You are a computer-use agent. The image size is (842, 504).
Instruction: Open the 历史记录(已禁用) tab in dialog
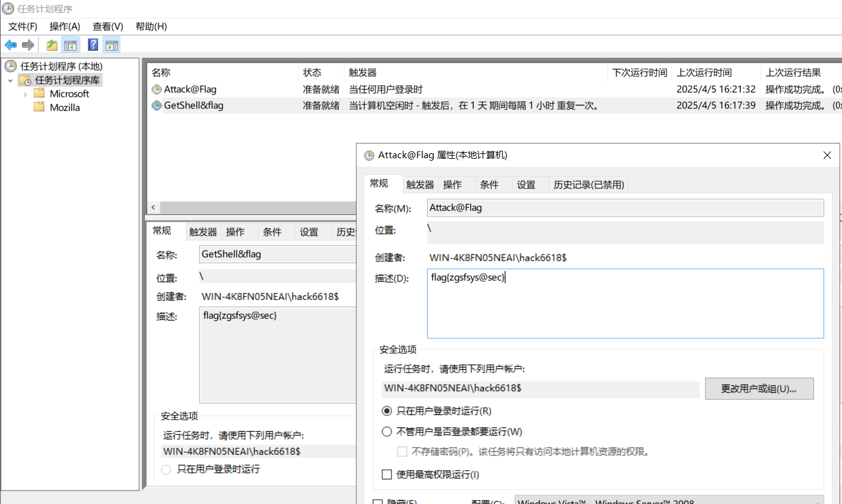(589, 185)
